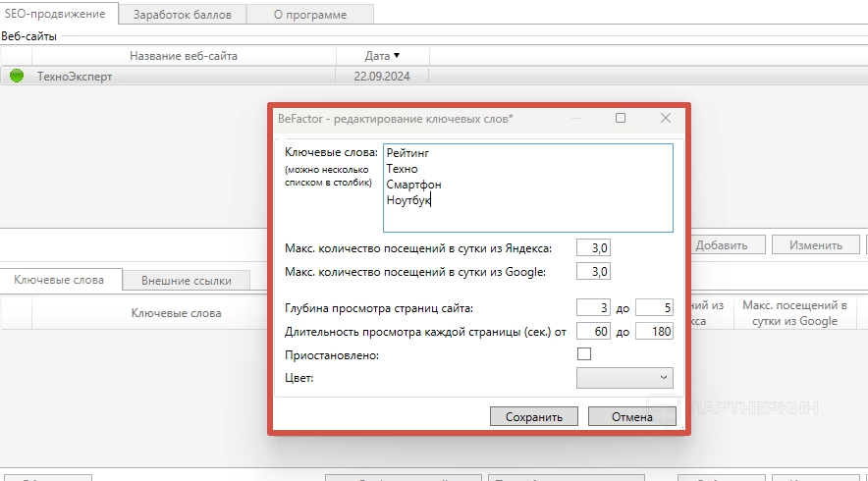Switch to the Внешние ссылки tab
Screen dimensions: 868x481
[x=186, y=280]
